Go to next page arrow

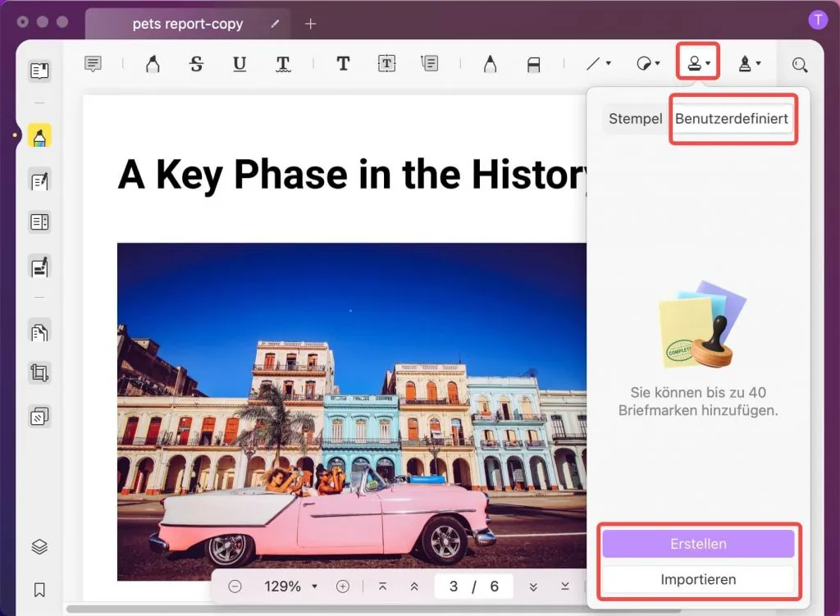pyautogui.click(x=533, y=586)
